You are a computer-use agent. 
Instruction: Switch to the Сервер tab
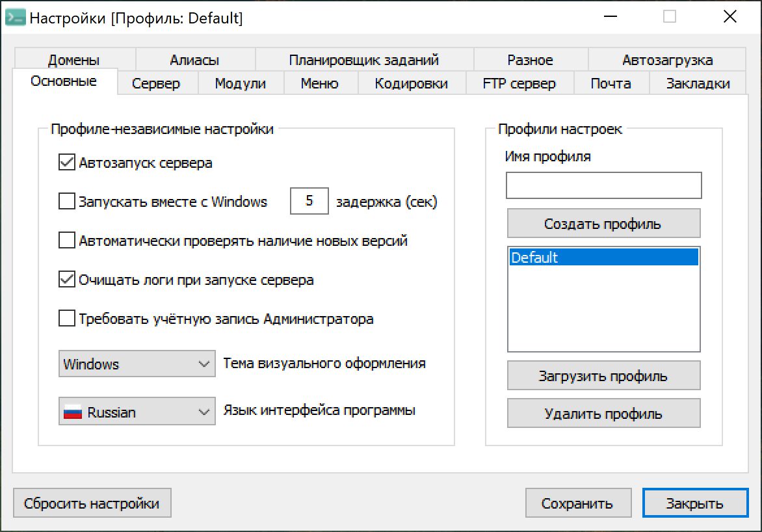click(x=156, y=83)
